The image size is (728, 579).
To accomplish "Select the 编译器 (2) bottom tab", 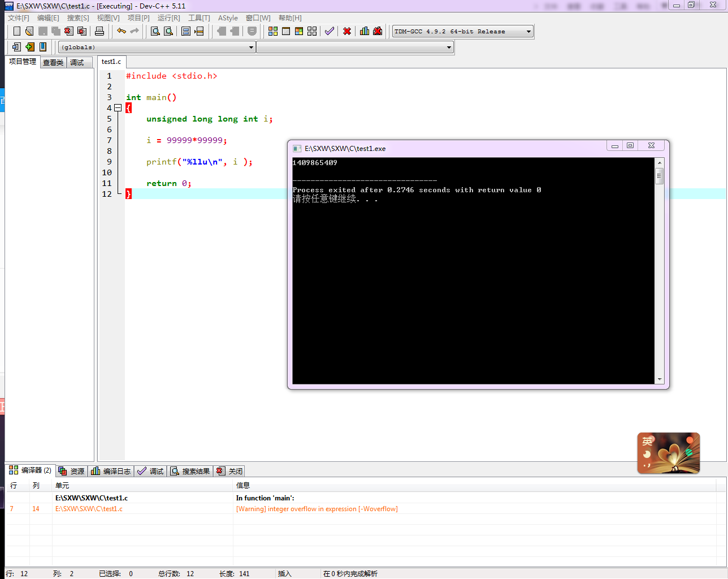I will click(31, 470).
